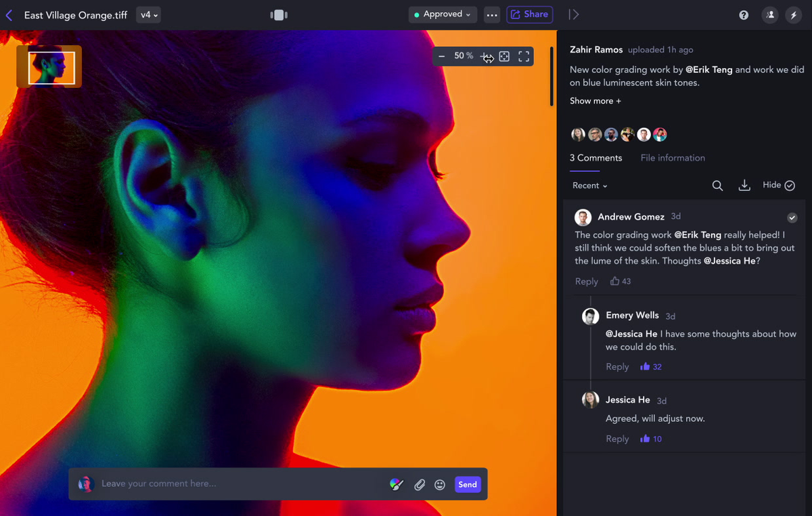Change the Recent comment sort order
Screen dimensions: 812x516
pyautogui.click(x=589, y=185)
